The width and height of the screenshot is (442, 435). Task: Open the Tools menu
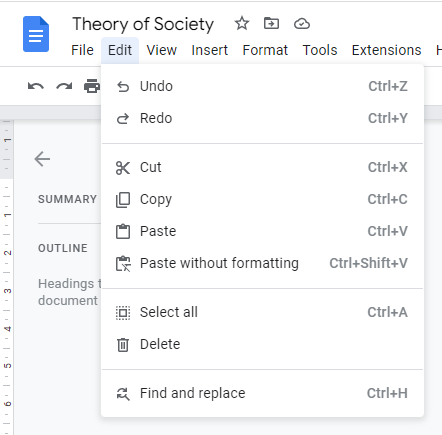click(x=320, y=50)
